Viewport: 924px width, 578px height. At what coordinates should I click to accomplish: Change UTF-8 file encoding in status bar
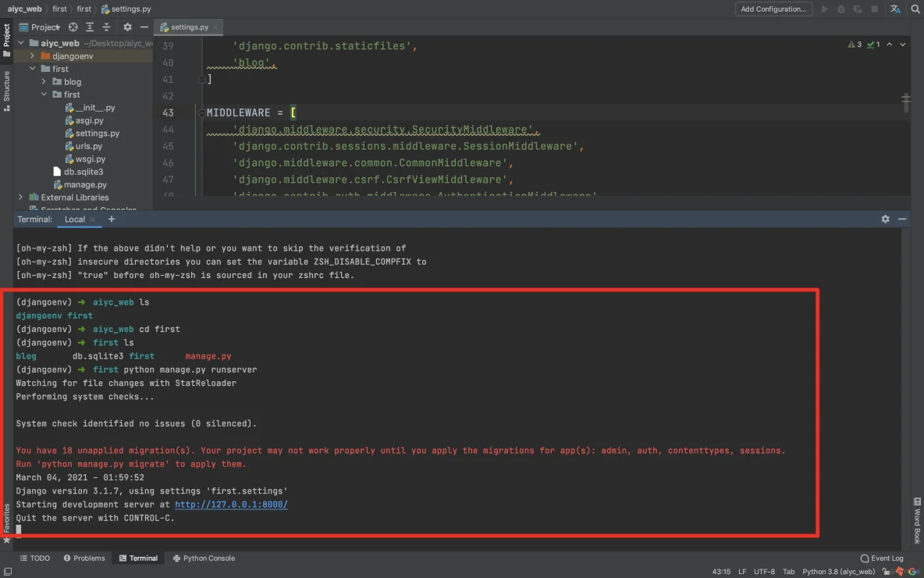[764, 572]
